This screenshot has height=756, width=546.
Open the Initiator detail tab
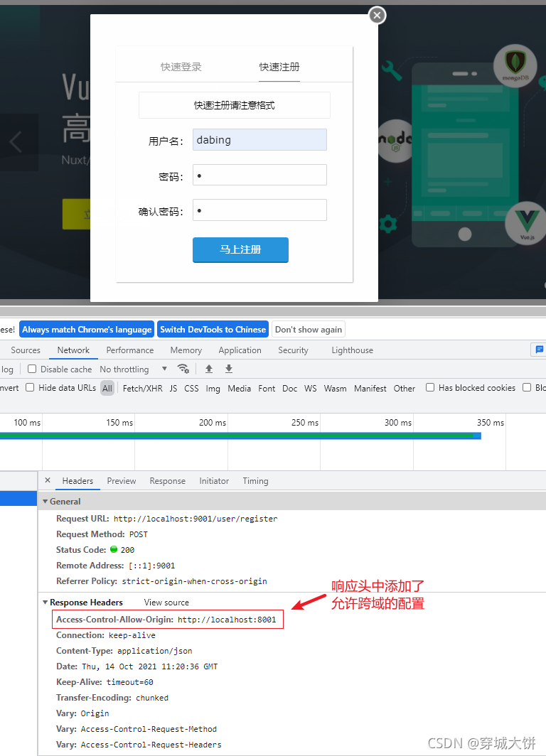pyautogui.click(x=214, y=481)
